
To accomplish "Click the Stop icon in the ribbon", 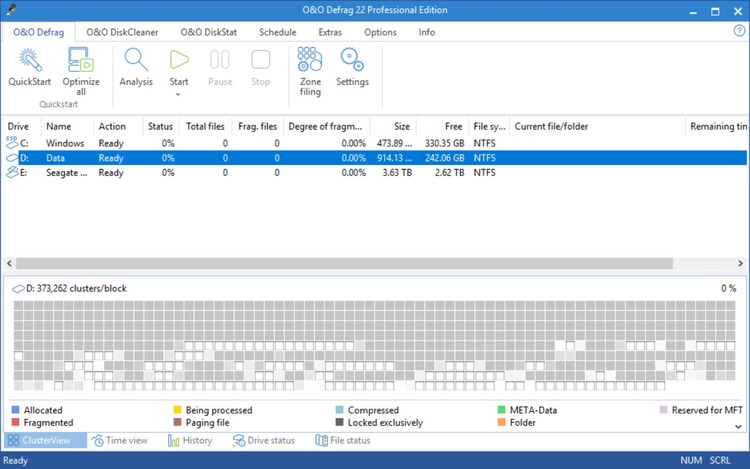I will (261, 60).
